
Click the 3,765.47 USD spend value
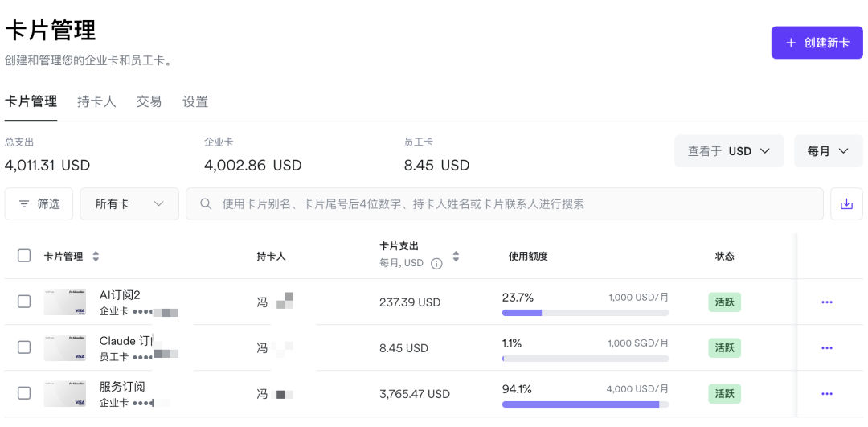coord(415,394)
